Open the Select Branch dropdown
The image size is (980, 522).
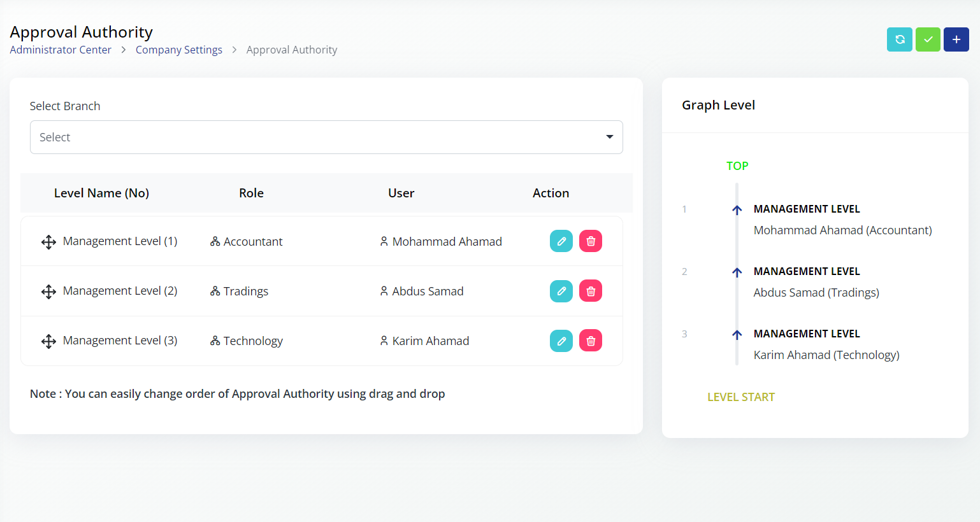(x=319, y=138)
